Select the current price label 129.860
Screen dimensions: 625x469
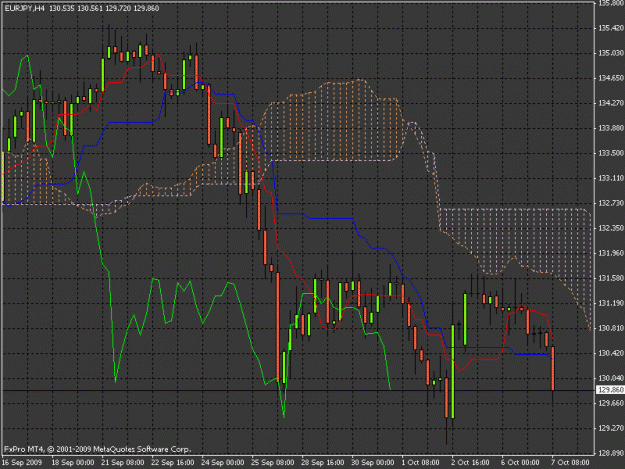[610, 390]
